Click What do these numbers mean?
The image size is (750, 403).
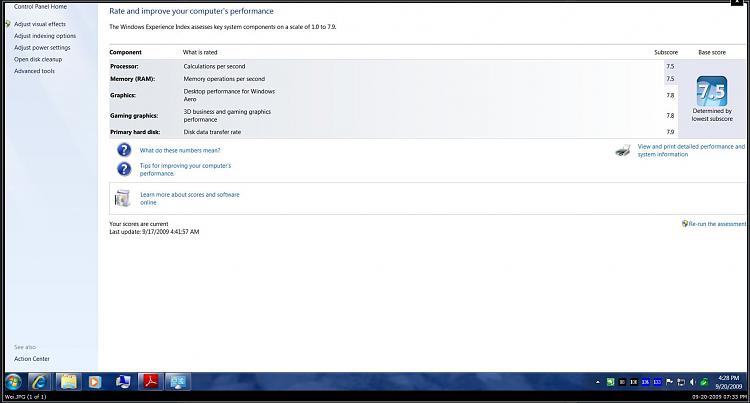(180, 150)
